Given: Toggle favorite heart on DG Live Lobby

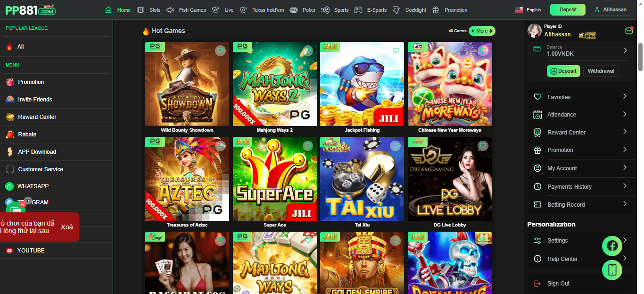Looking at the screenshot, I should [483, 146].
